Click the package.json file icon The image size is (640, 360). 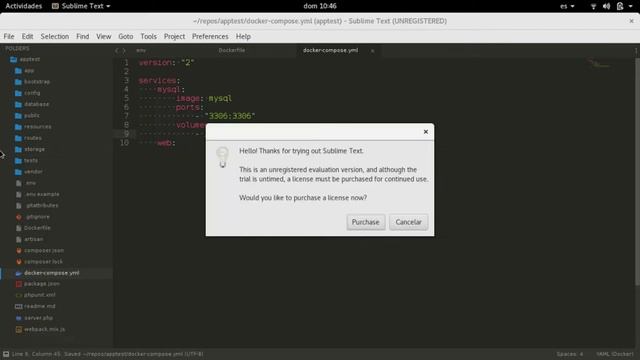coord(19,284)
